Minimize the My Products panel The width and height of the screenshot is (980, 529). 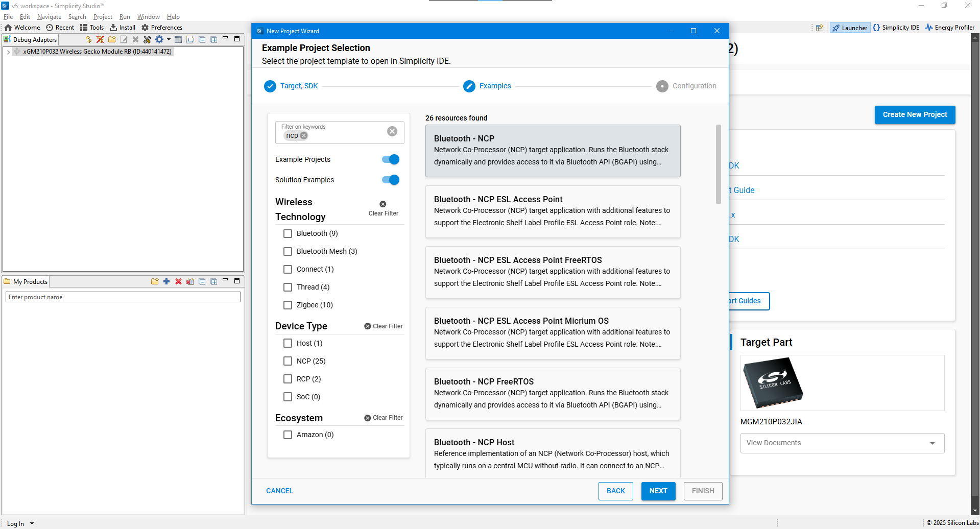225,280
